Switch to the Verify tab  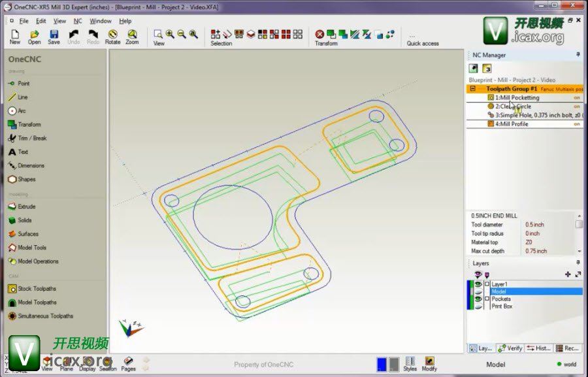point(510,348)
